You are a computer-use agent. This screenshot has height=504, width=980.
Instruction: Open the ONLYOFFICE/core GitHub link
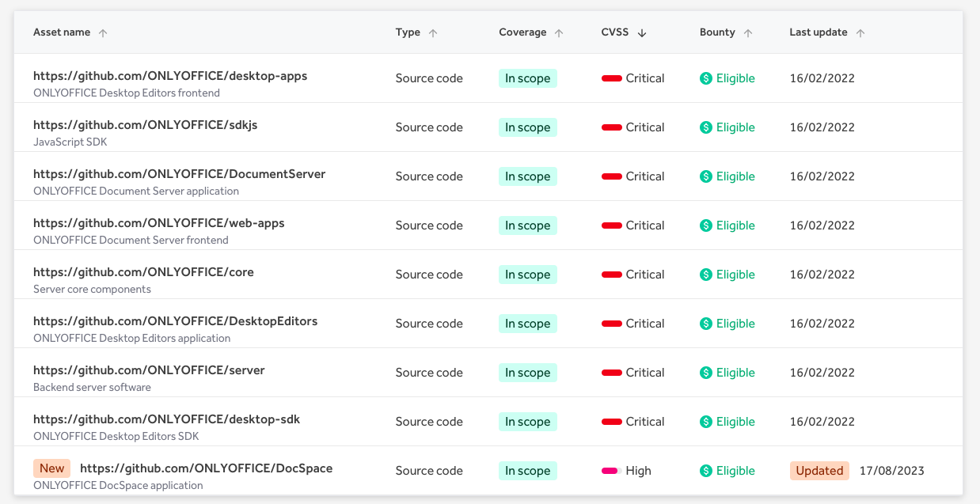click(143, 272)
